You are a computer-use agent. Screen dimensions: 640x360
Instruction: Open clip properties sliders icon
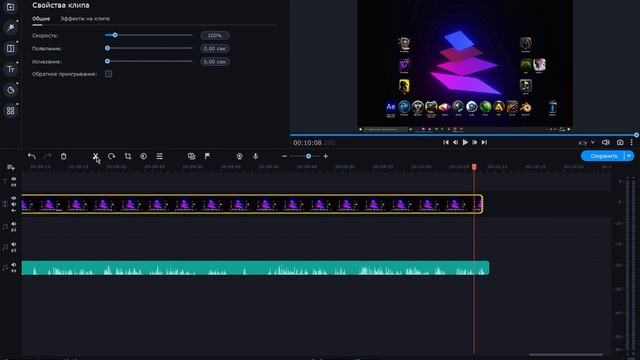point(160,156)
